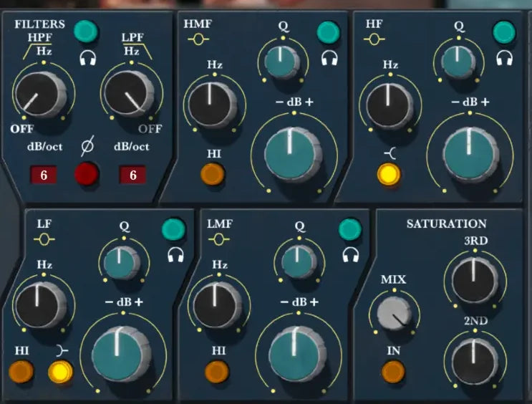The height and width of the screenshot is (404, 532).
Task: Click the LF bell shape icon
Action: 44,240
